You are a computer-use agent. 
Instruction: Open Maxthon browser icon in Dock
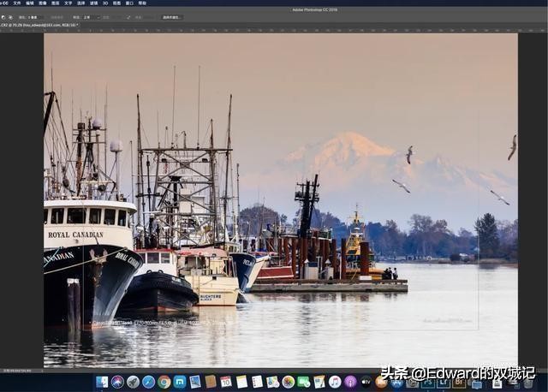pyautogui.click(x=180, y=382)
